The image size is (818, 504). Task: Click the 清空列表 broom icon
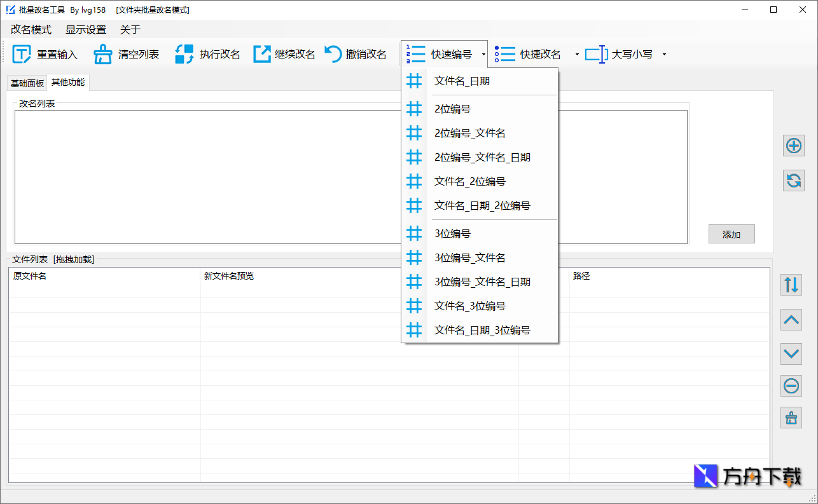[x=102, y=54]
